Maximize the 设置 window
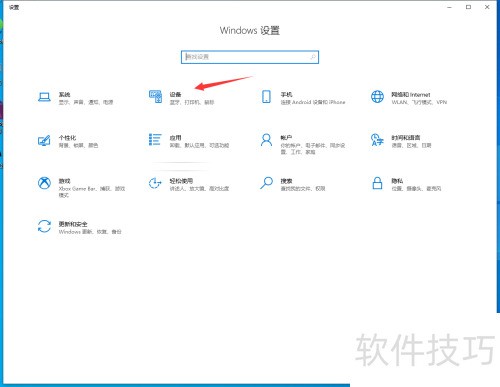500x387 pixels. (x=468, y=7)
